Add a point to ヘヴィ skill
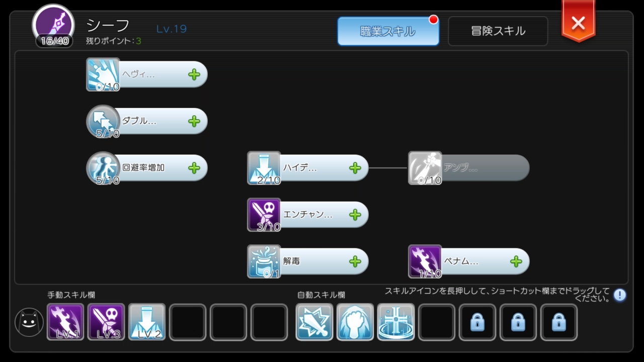This screenshot has width=644, height=362. 194,75
